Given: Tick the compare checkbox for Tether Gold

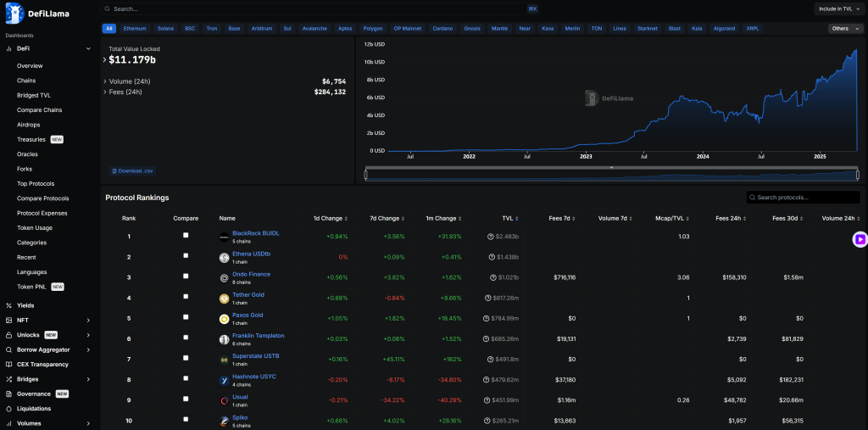Looking at the screenshot, I should coord(186,297).
